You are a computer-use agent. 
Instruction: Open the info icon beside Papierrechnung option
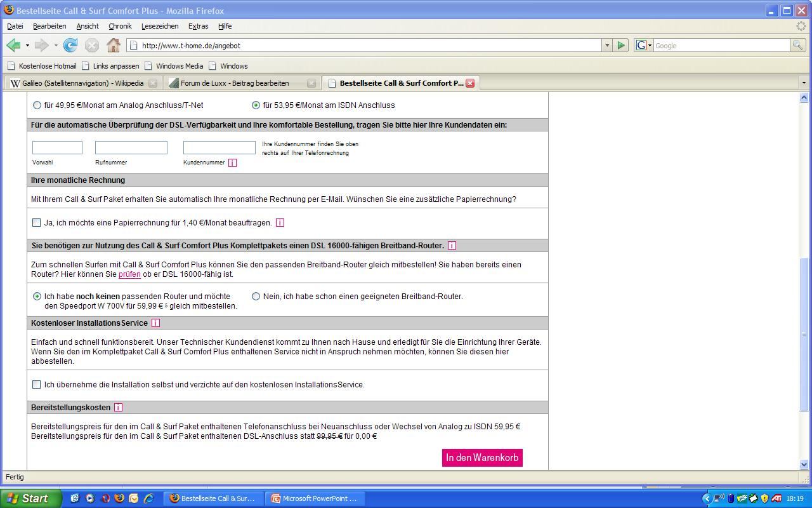(280, 223)
